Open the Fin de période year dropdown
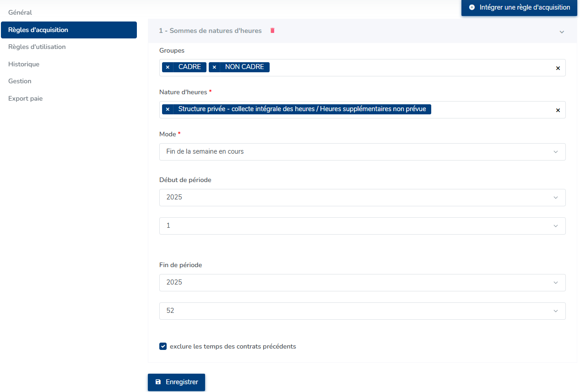This screenshot has width=580, height=392. coord(362,282)
